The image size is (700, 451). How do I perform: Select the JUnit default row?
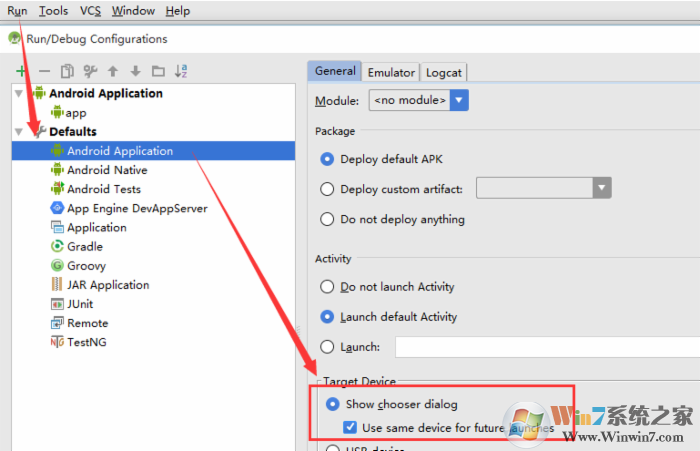tap(154, 304)
